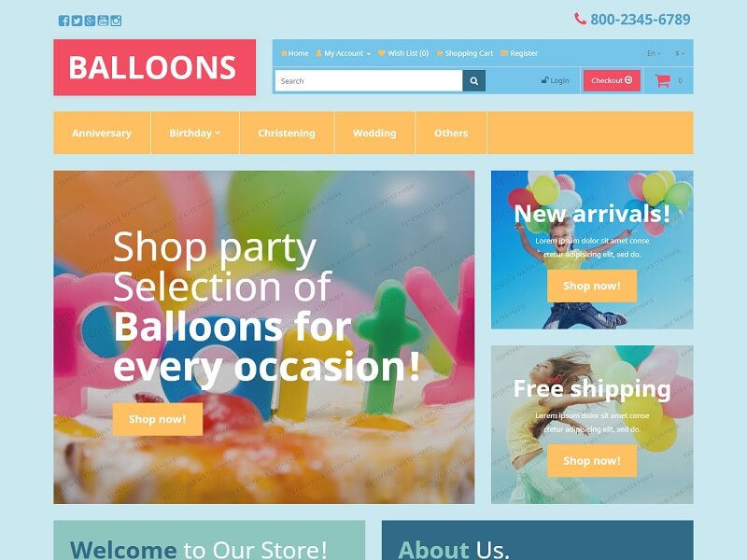The width and height of the screenshot is (747, 560).
Task: Open the Anniversary category
Action: pyautogui.click(x=102, y=133)
